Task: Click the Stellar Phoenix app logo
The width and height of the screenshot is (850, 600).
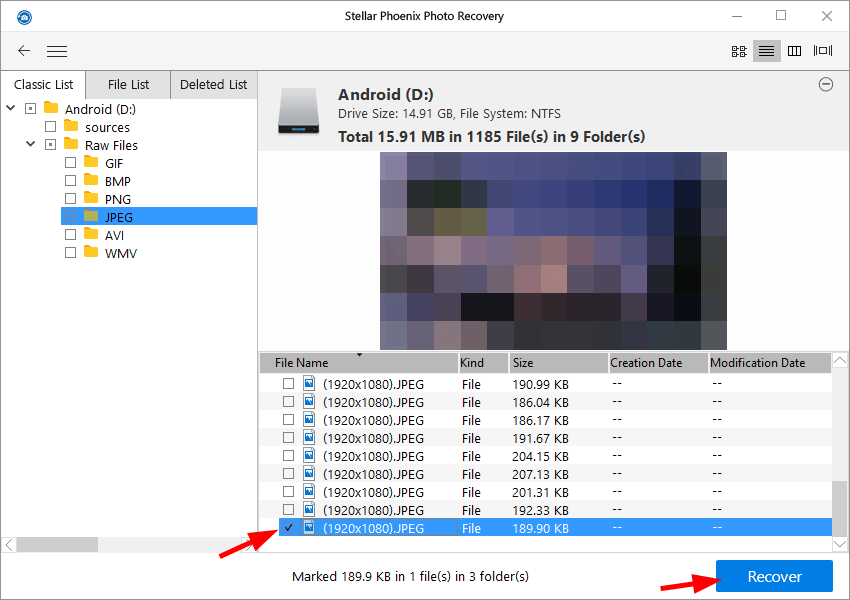Action: tap(24, 17)
